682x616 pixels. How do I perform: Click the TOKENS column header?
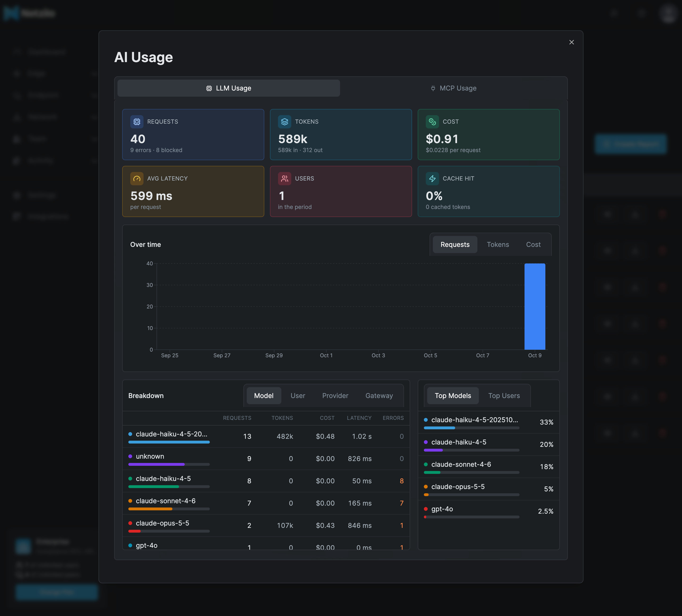282,418
